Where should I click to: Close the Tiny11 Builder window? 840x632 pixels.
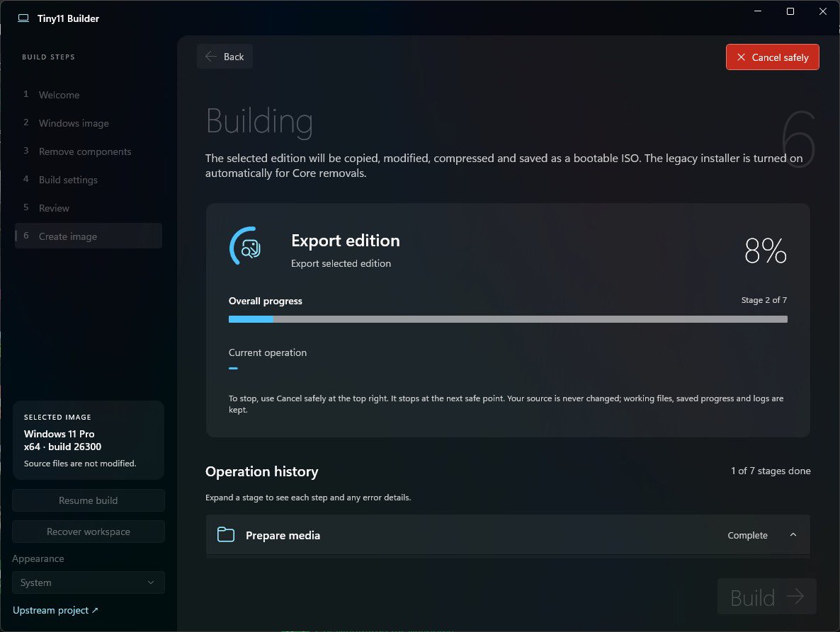(823, 11)
